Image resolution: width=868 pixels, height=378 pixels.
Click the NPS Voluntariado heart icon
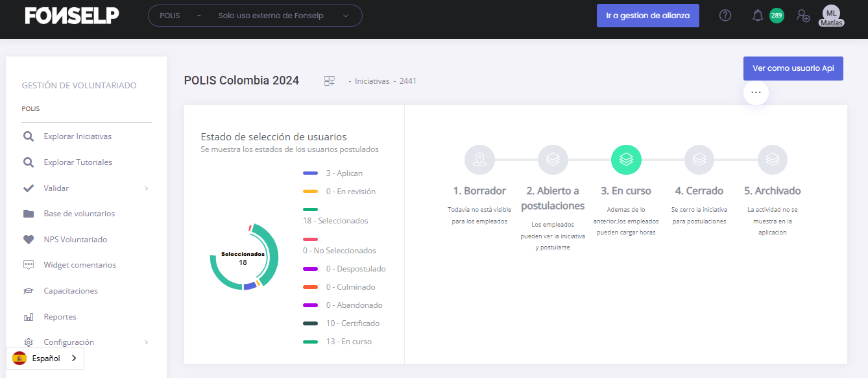(x=29, y=239)
